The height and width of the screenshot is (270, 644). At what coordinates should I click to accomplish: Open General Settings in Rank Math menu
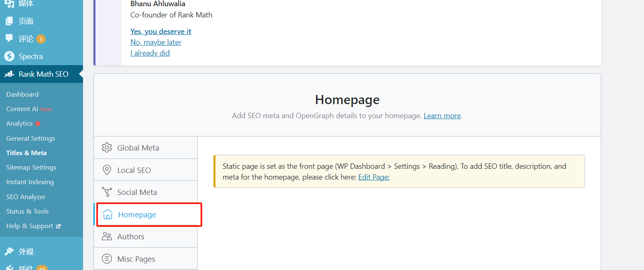[31, 139]
